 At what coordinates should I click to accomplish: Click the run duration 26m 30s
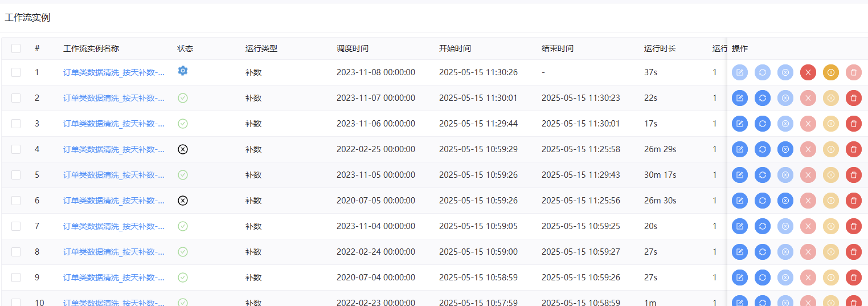660,201
